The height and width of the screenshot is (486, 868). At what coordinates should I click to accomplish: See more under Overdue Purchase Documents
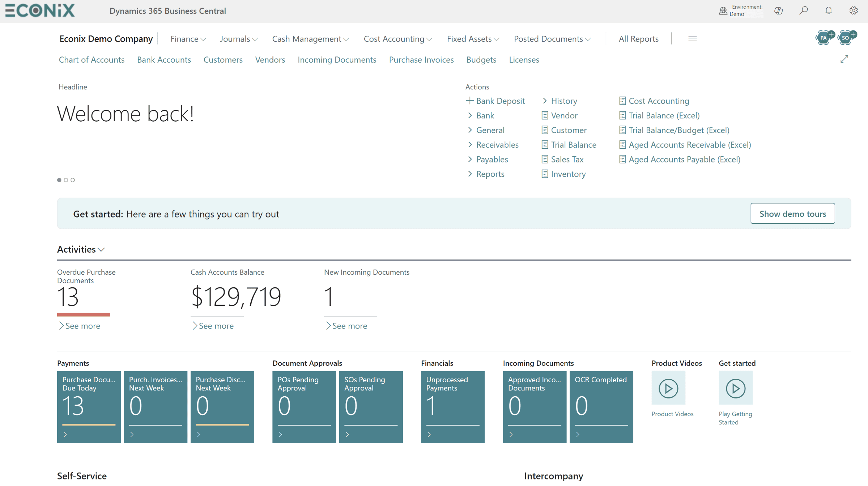[x=80, y=326]
